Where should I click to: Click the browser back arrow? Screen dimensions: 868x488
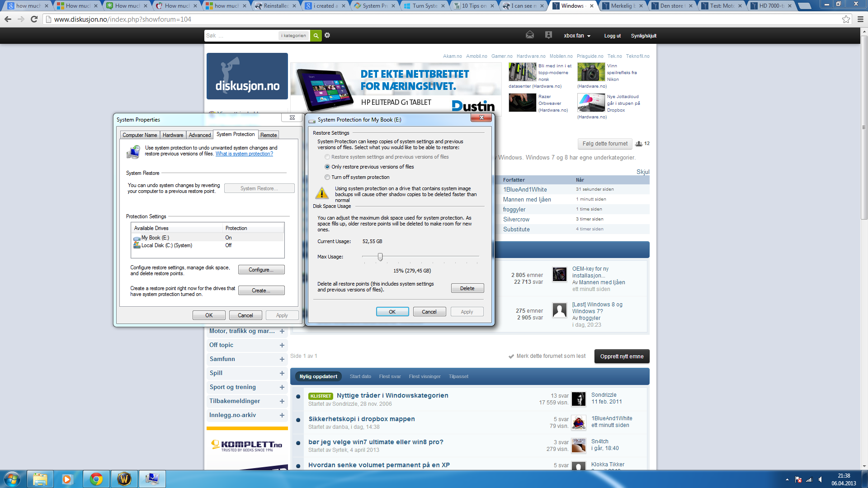pos(8,19)
